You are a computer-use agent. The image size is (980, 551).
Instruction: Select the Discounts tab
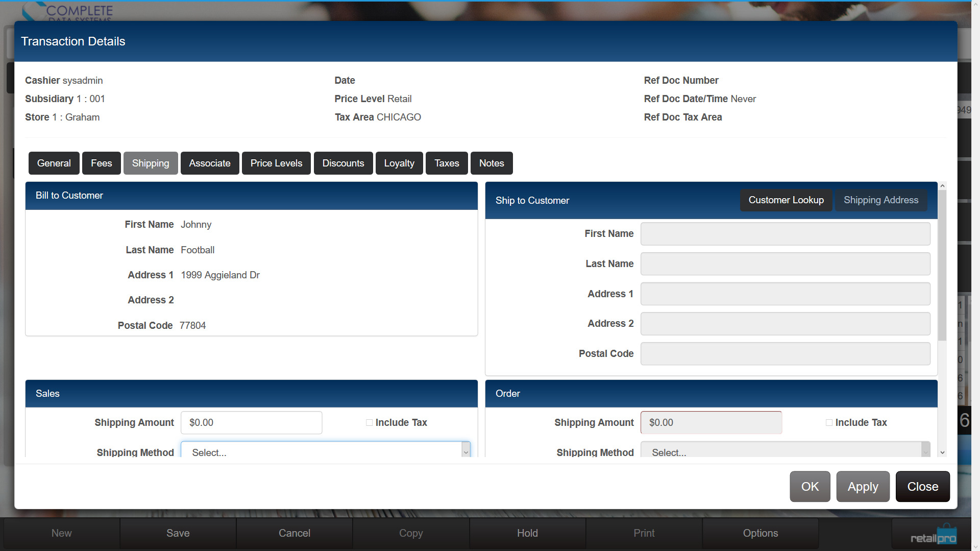coord(343,163)
